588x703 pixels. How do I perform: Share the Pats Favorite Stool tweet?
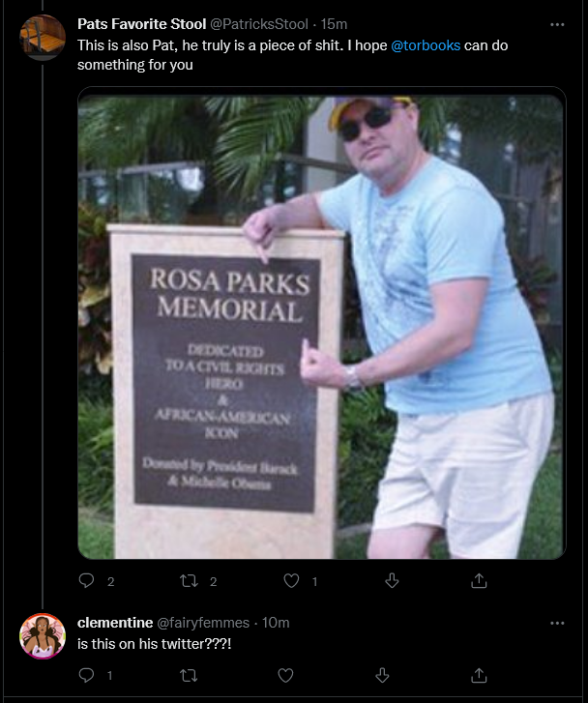(x=479, y=580)
